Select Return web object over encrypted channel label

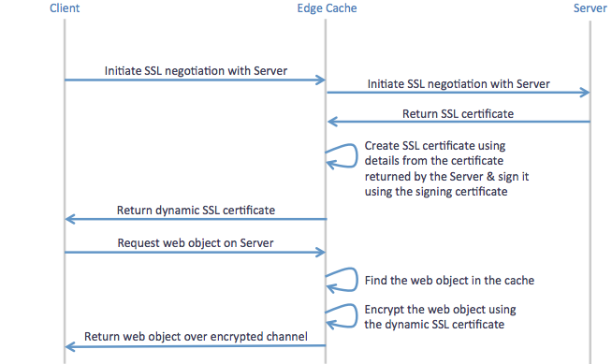196,337
